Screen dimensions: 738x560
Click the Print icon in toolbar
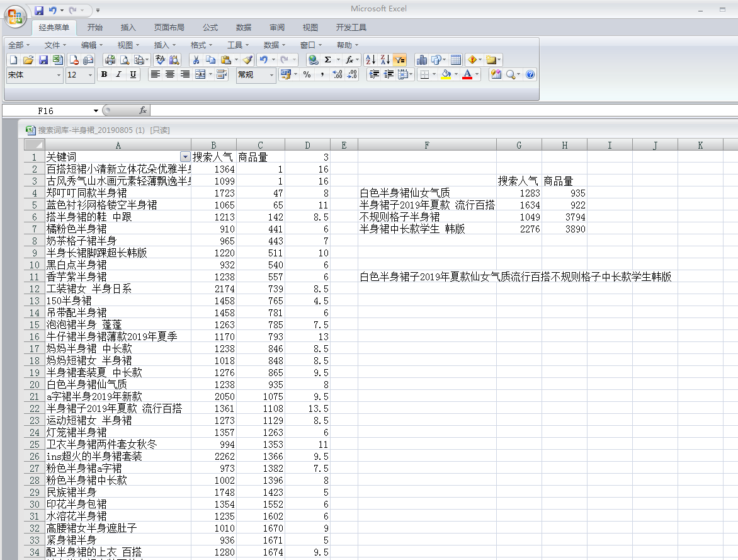pos(110,60)
